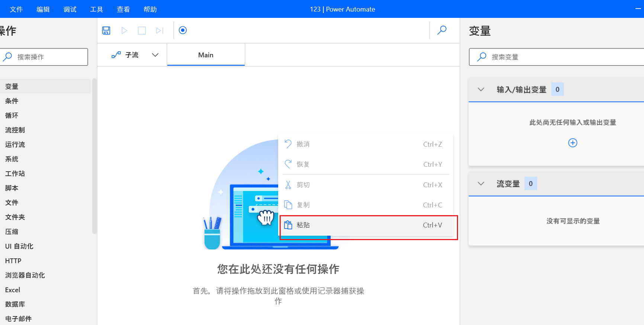Open the 查看 menu
The height and width of the screenshot is (325, 644).
123,9
